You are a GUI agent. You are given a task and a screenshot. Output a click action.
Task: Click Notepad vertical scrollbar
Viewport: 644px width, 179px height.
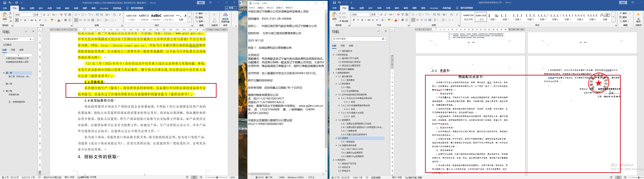326,91
